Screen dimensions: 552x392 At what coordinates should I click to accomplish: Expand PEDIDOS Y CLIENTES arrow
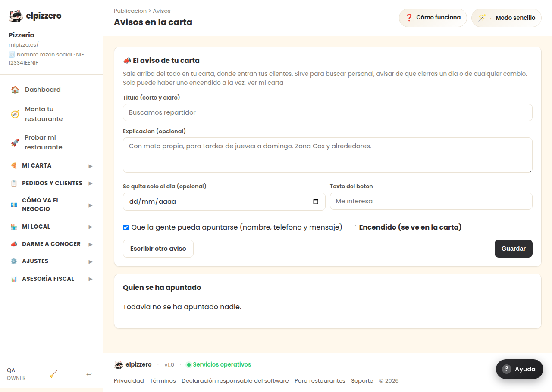tap(91, 184)
